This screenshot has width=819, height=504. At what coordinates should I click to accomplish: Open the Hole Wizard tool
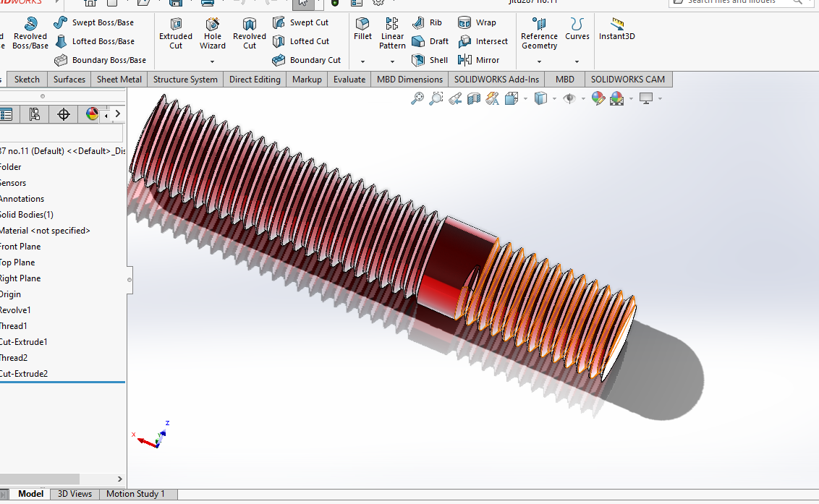click(x=213, y=33)
